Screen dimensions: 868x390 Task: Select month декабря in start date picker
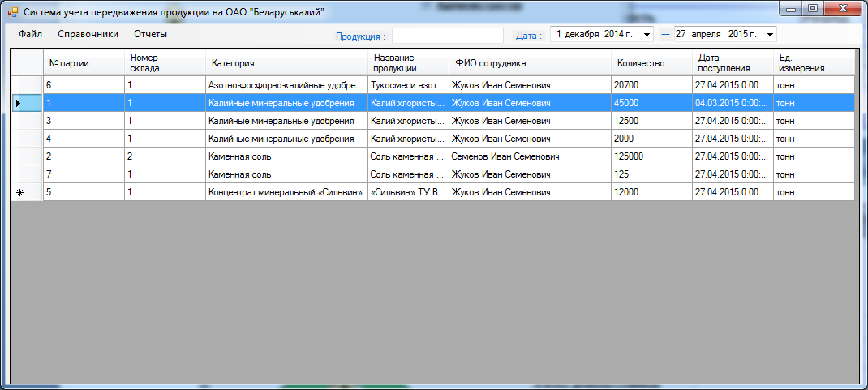point(582,34)
